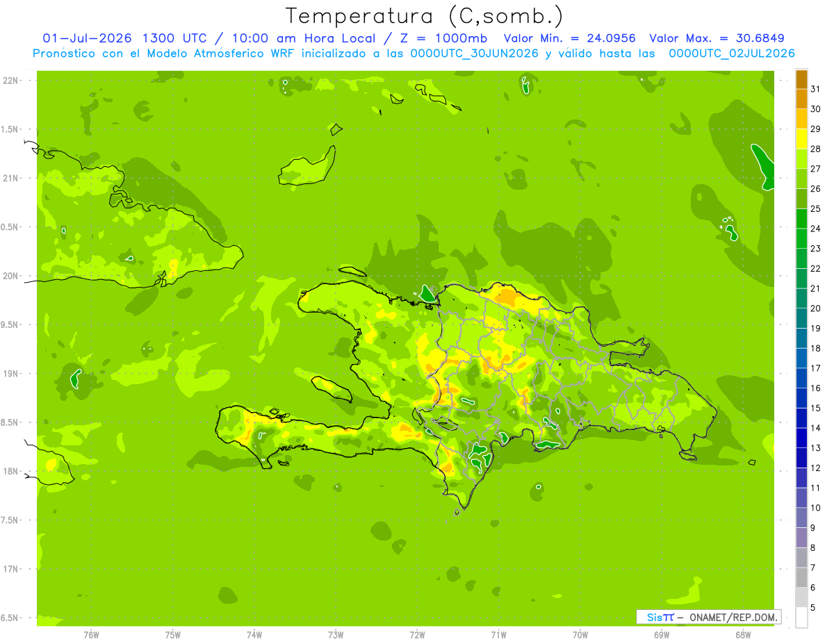834x644 pixels.
Task: Click the title "Temperatura (C,somb.)"
Action: tap(424, 16)
